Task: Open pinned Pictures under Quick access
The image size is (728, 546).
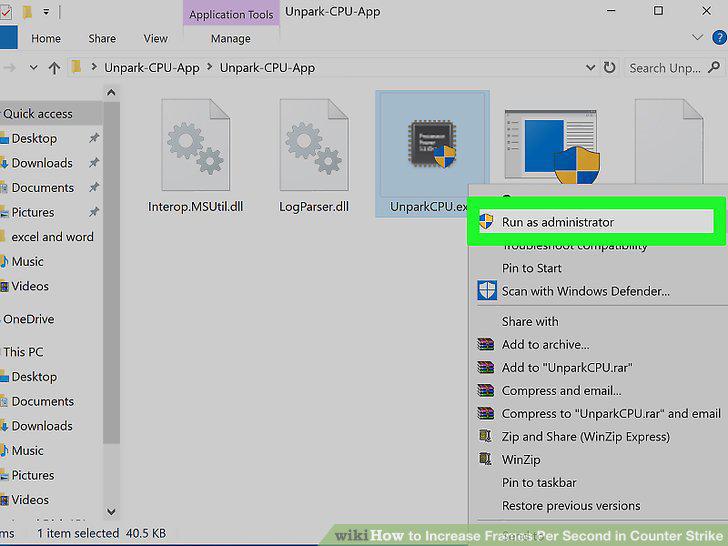Action: tap(32, 212)
